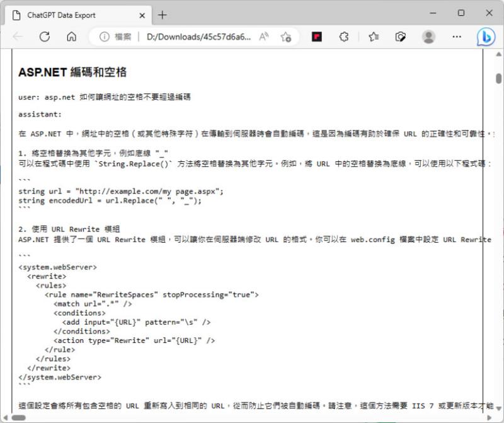Close the ChatGPT Data Export tab

point(142,15)
